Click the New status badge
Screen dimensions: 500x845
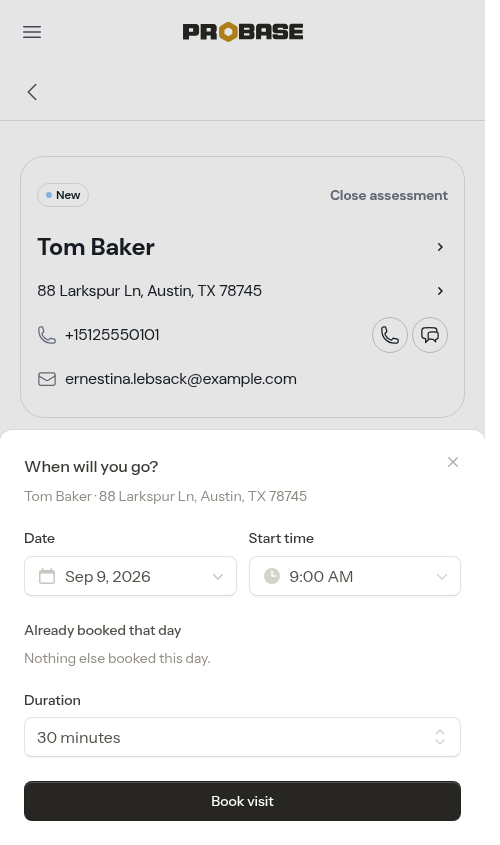coord(63,195)
